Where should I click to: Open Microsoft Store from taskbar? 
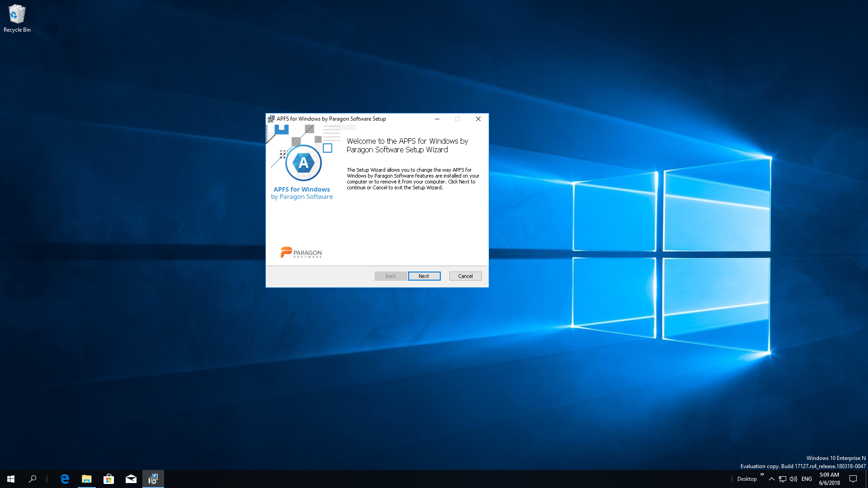click(108, 479)
